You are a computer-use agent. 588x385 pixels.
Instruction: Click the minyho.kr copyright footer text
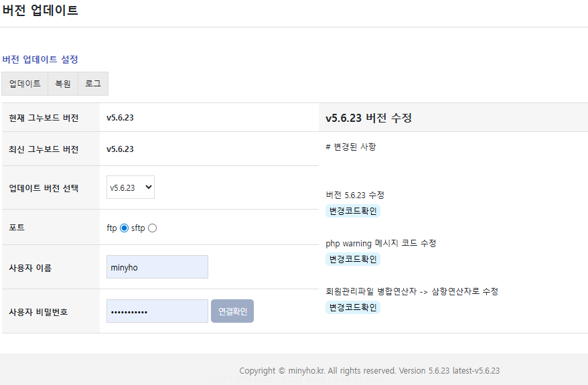tap(369, 371)
